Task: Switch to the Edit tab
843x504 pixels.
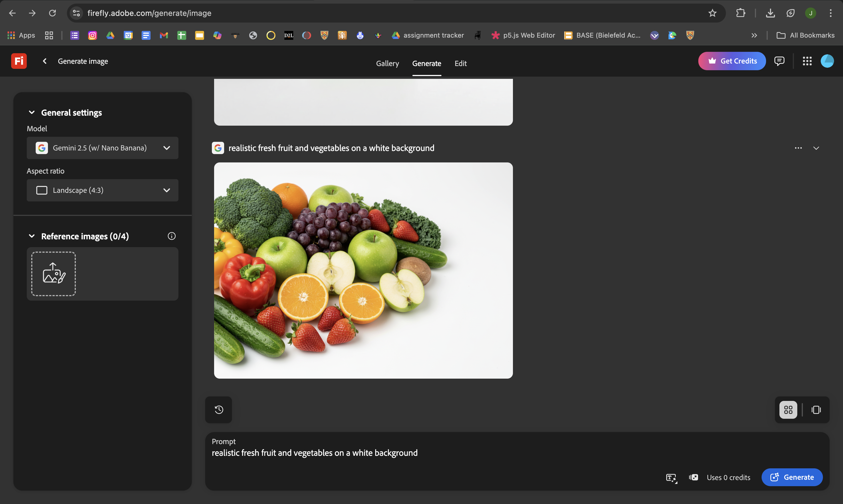Action: [x=461, y=63]
